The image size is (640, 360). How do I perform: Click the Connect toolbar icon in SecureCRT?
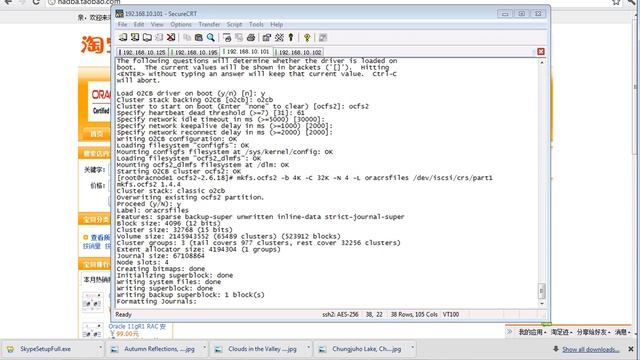pyautogui.click(x=123, y=38)
